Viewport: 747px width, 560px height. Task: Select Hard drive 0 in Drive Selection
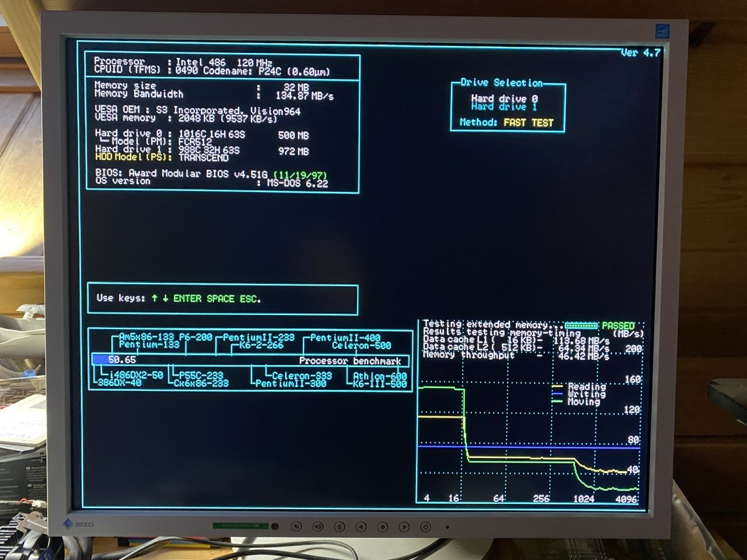[504, 99]
